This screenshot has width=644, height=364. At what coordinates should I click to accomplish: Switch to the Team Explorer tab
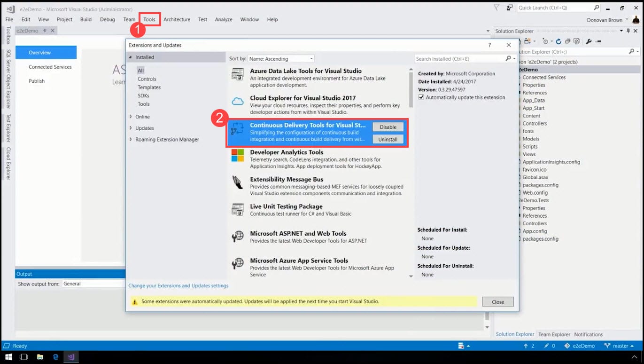(x=554, y=334)
